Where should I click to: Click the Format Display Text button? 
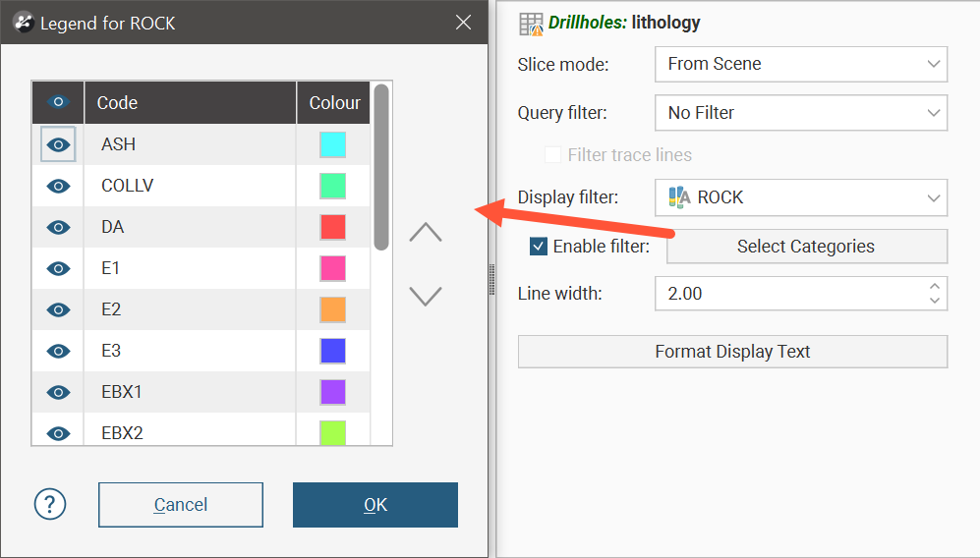732,352
